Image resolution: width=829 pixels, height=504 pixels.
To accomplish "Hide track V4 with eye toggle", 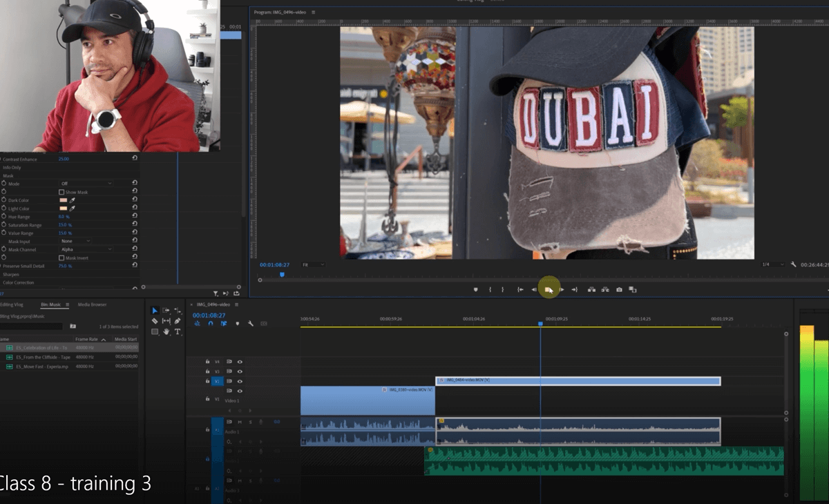I will coord(240,362).
